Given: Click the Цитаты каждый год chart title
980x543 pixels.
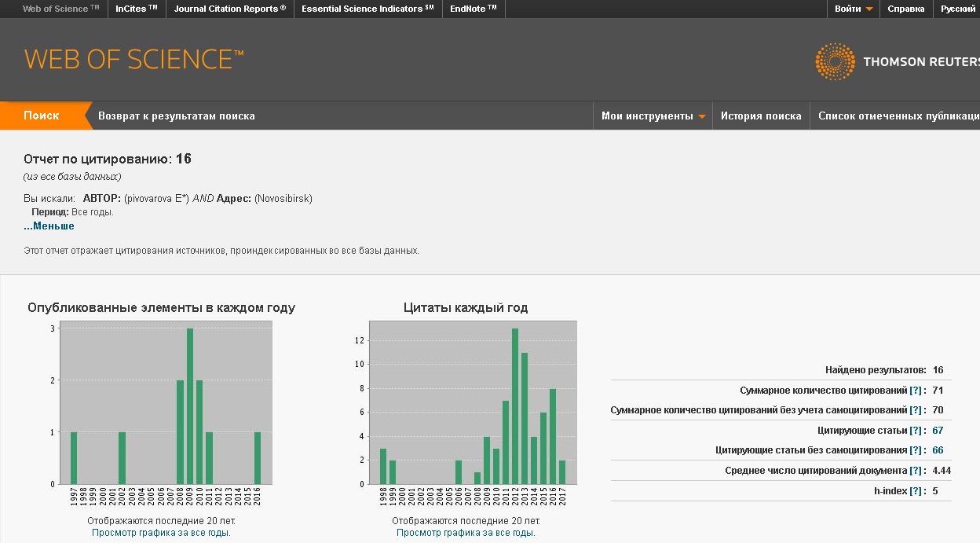Looking at the screenshot, I should click(x=466, y=308).
